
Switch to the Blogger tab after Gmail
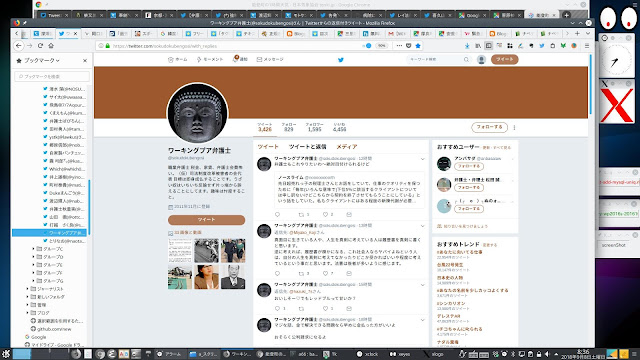pos(499,33)
